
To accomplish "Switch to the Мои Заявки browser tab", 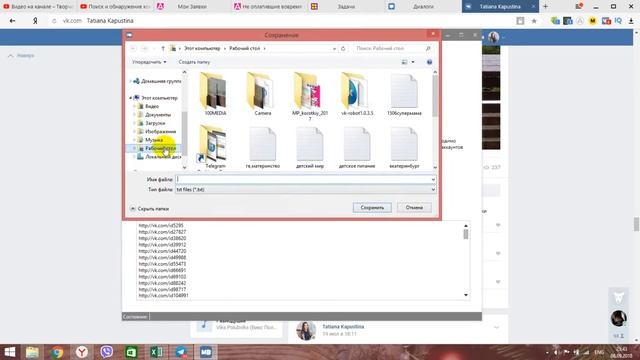I will click(x=192, y=7).
